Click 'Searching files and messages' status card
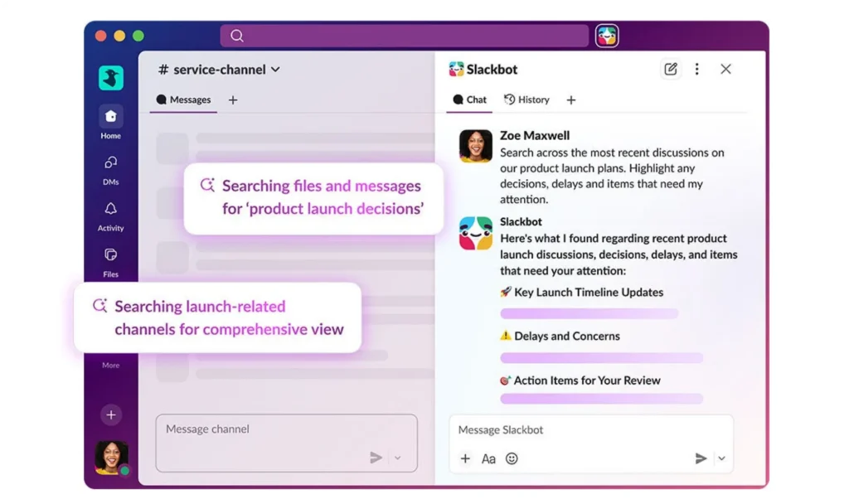This screenshot has height=504, width=849. pyautogui.click(x=313, y=198)
